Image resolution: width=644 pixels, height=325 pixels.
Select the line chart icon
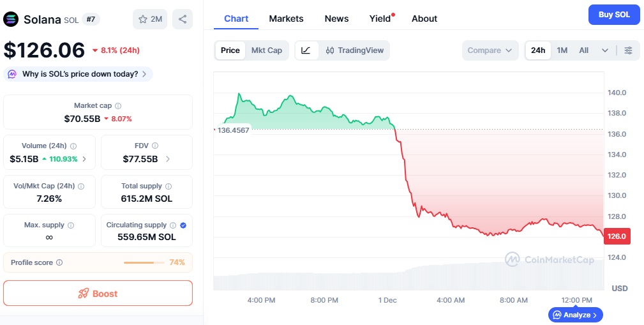click(x=306, y=50)
